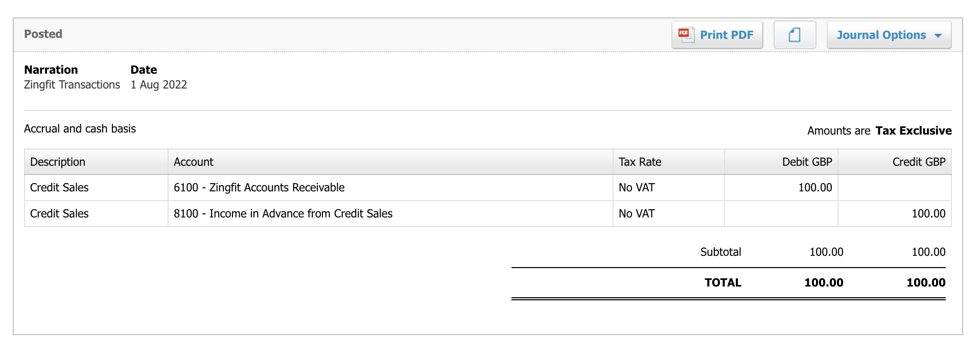Click the blank page copy icon button

[795, 35]
